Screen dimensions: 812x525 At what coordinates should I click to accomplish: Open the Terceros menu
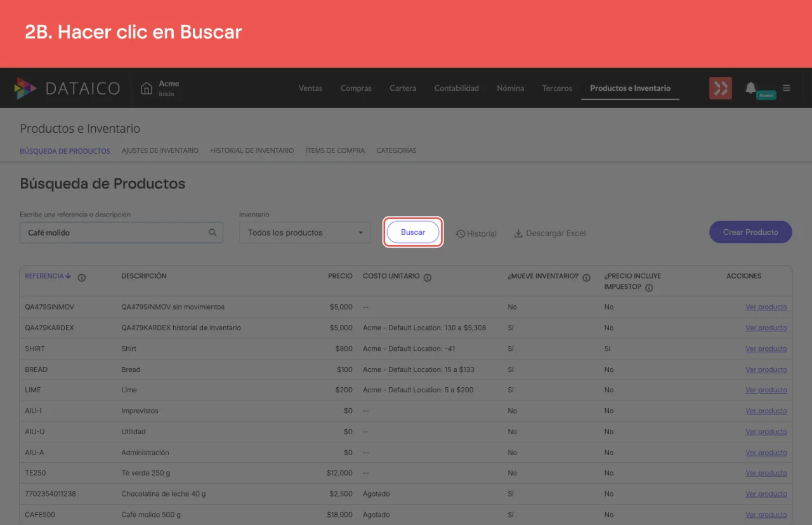(557, 88)
